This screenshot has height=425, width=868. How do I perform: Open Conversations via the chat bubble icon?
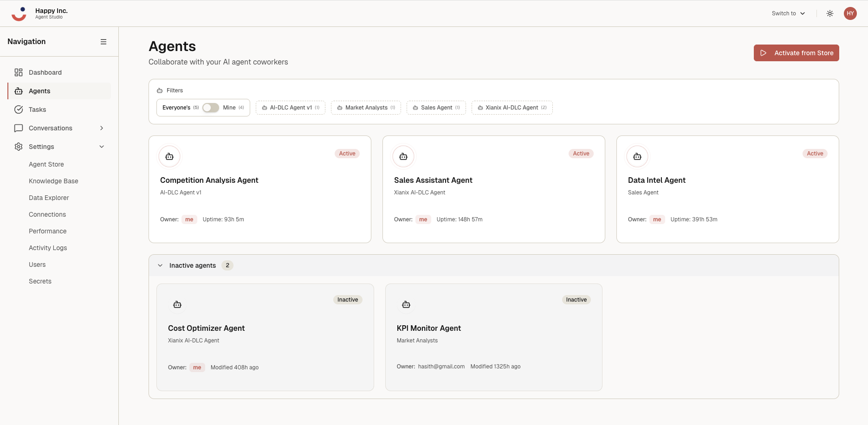(18, 128)
